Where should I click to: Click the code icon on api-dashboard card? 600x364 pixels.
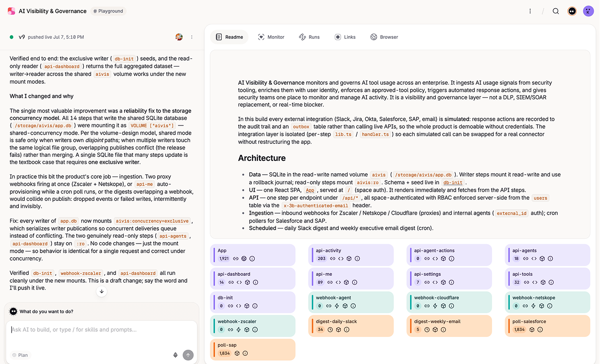tap(239, 282)
